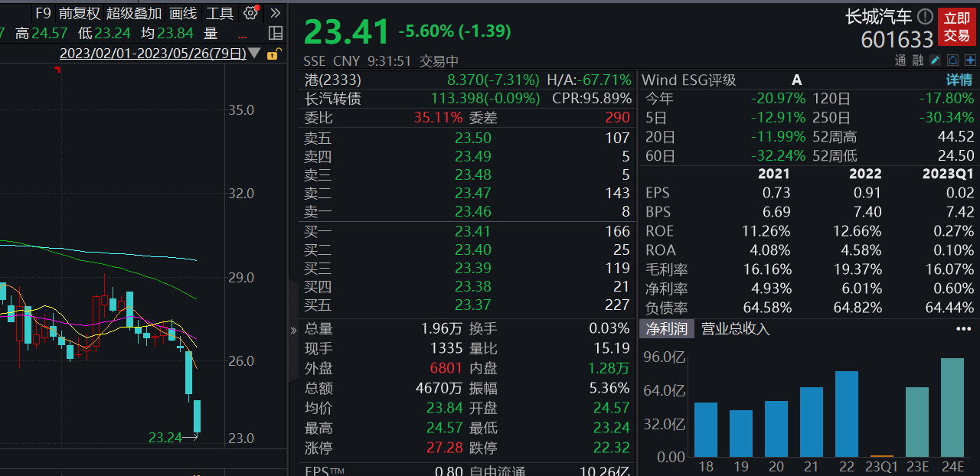Open the 超级叠加 overlay menu
Image resolution: width=980 pixels, height=476 pixels.
tap(134, 13)
